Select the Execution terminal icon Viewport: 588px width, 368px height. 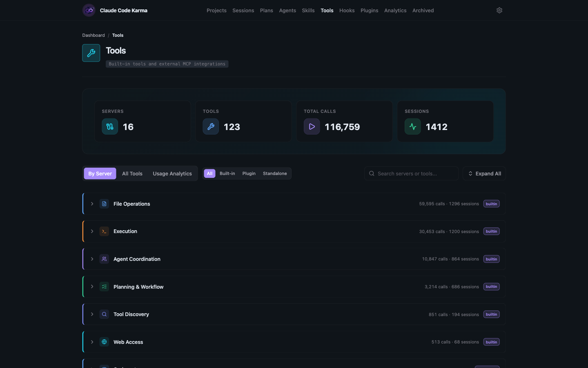[104, 231]
